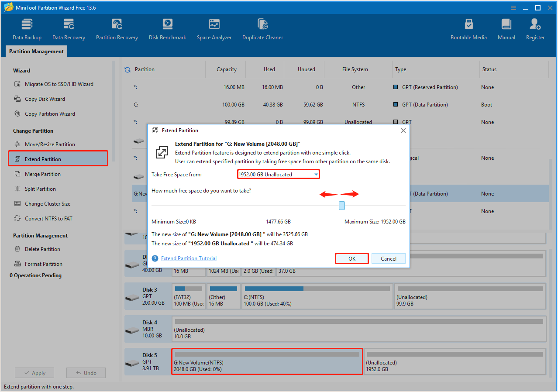Click the Register icon
The image size is (558, 392).
pyautogui.click(x=535, y=28)
